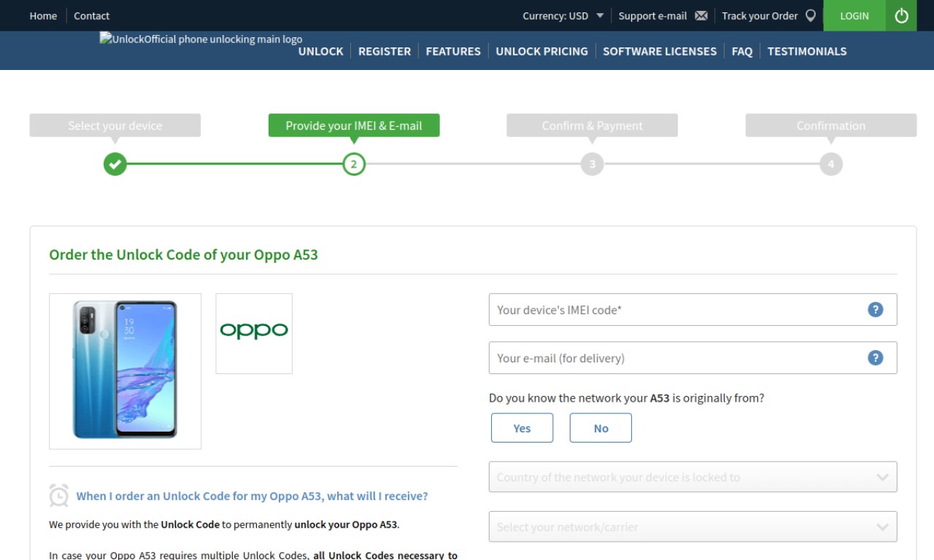The height and width of the screenshot is (560, 934).
Task: Click the Confirmation step label
Action: click(x=831, y=125)
